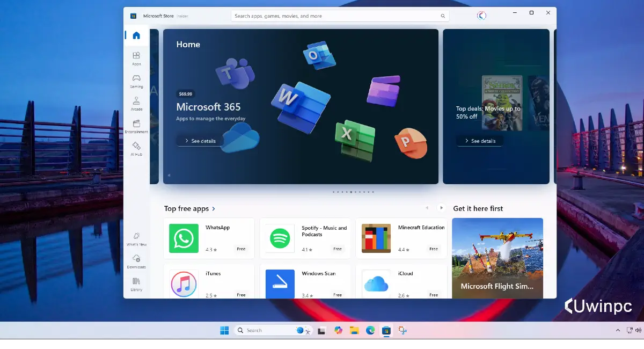Open WhatsApp app icon
The image size is (644, 349).
184,238
